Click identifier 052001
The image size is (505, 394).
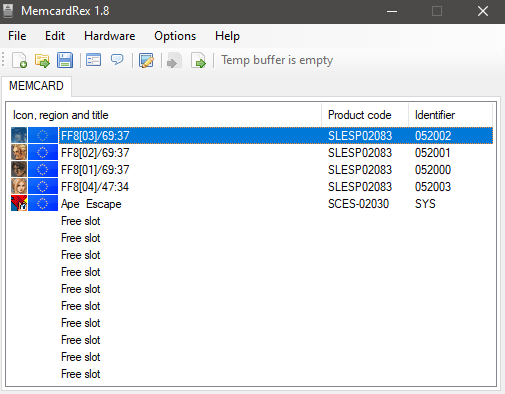(x=432, y=153)
